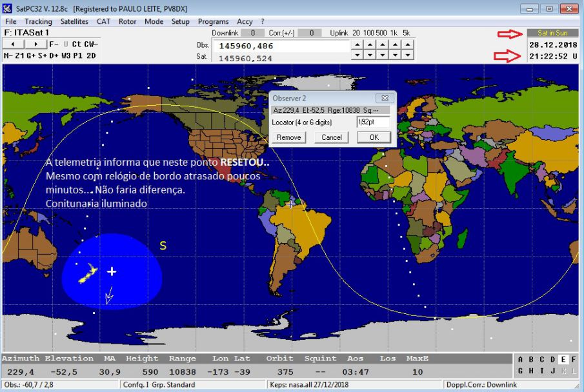584x392 pixels.
Task: Select highlighted satellite letter E
Action: tap(563, 360)
